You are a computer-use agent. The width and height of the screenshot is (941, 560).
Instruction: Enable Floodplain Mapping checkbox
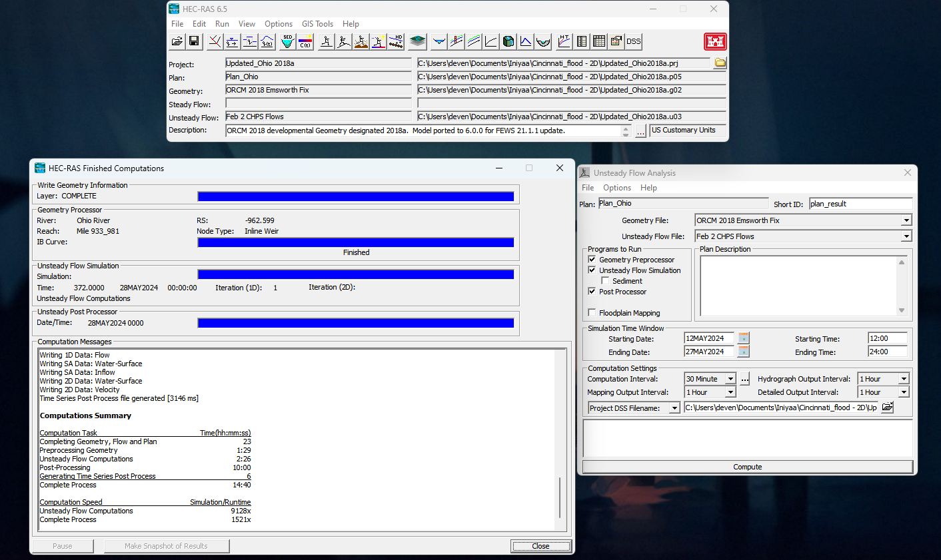point(592,312)
